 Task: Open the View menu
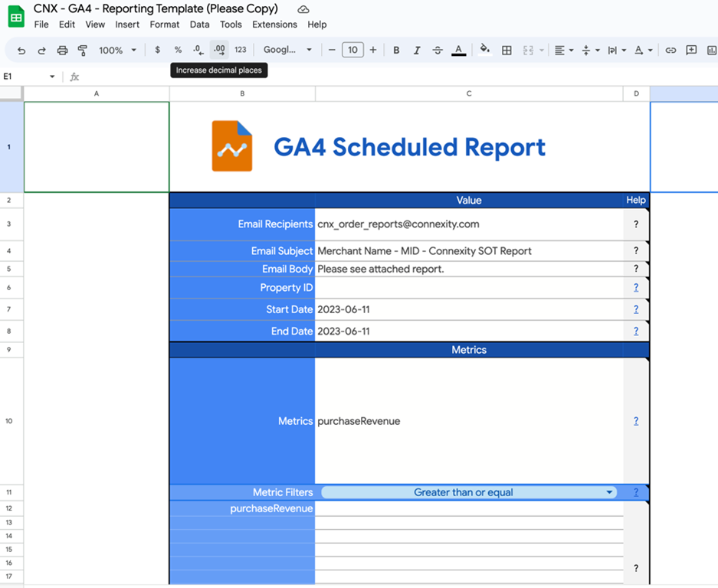(95, 24)
